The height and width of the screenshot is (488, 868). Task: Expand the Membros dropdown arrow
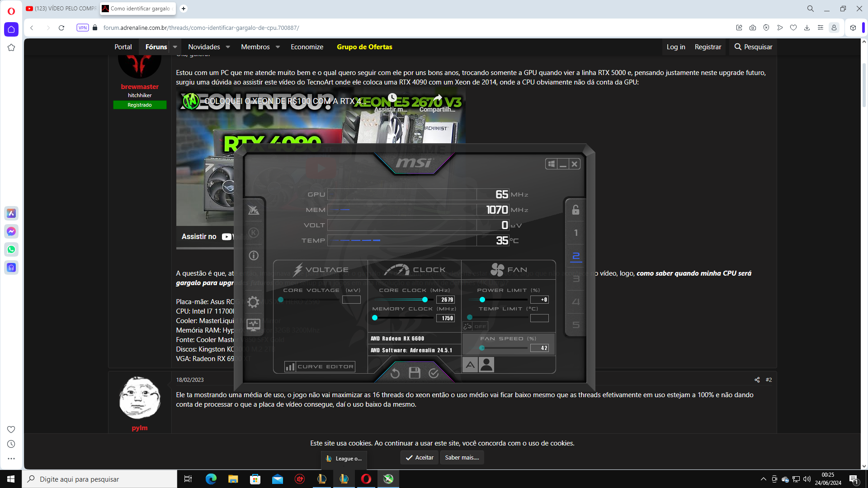278,47
